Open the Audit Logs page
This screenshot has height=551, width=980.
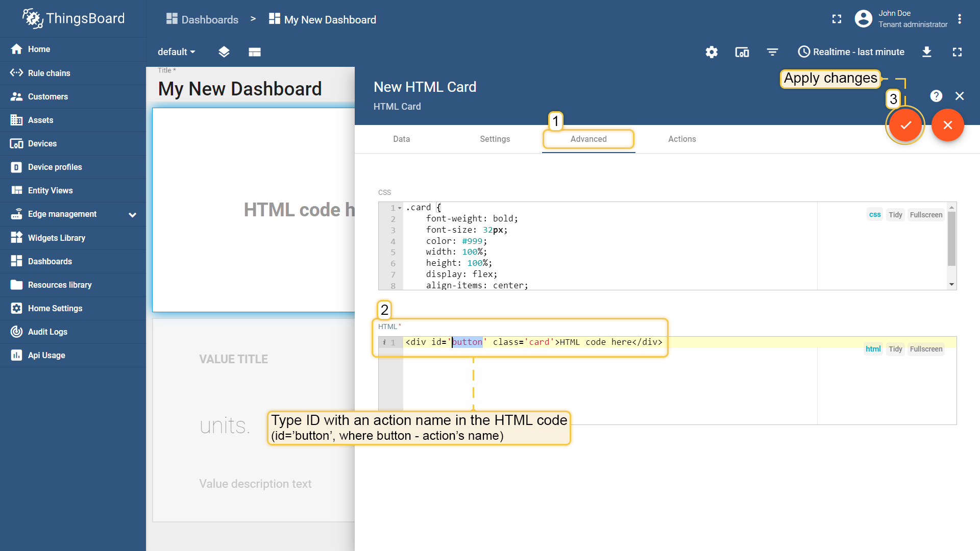click(x=73, y=332)
